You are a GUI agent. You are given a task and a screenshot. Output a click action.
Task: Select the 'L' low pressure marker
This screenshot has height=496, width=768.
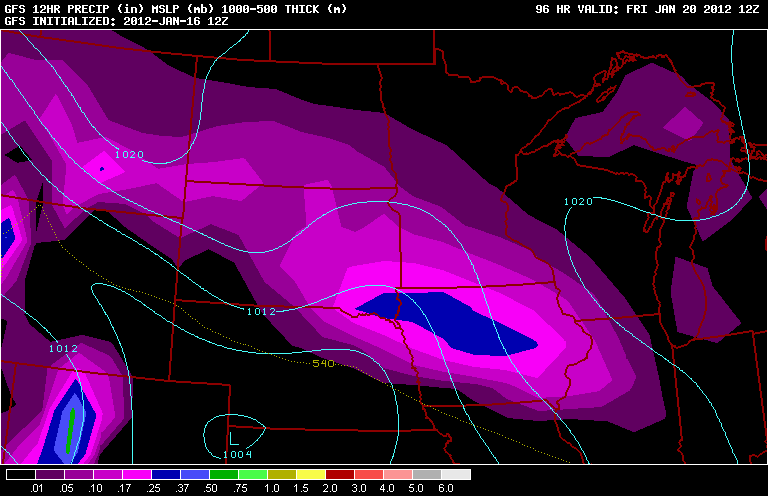[233, 438]
